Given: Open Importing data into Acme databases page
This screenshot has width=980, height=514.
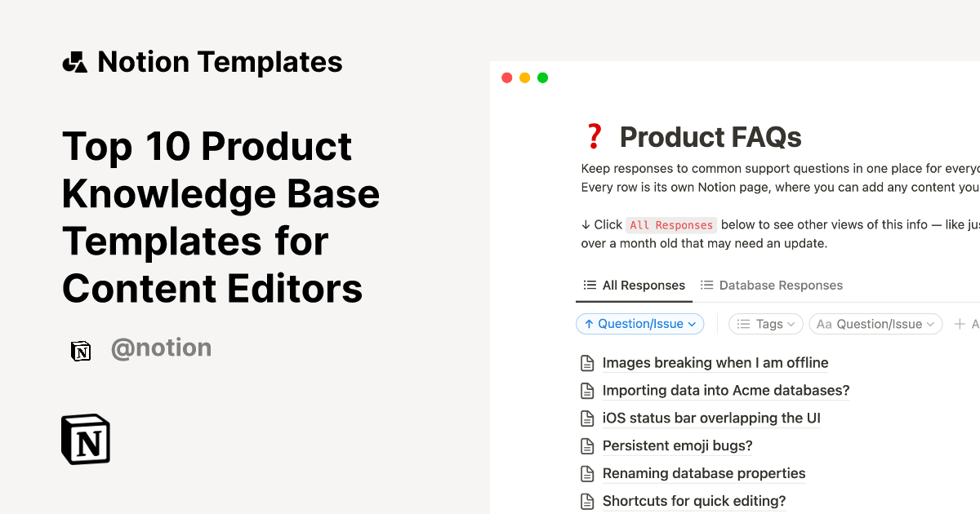Looking at the screenshot, I should pos(726,390).
